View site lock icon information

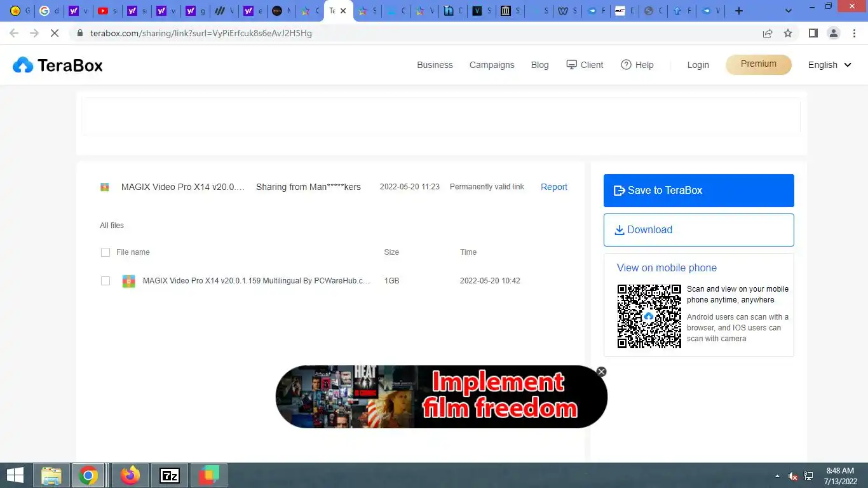point(79,33)
